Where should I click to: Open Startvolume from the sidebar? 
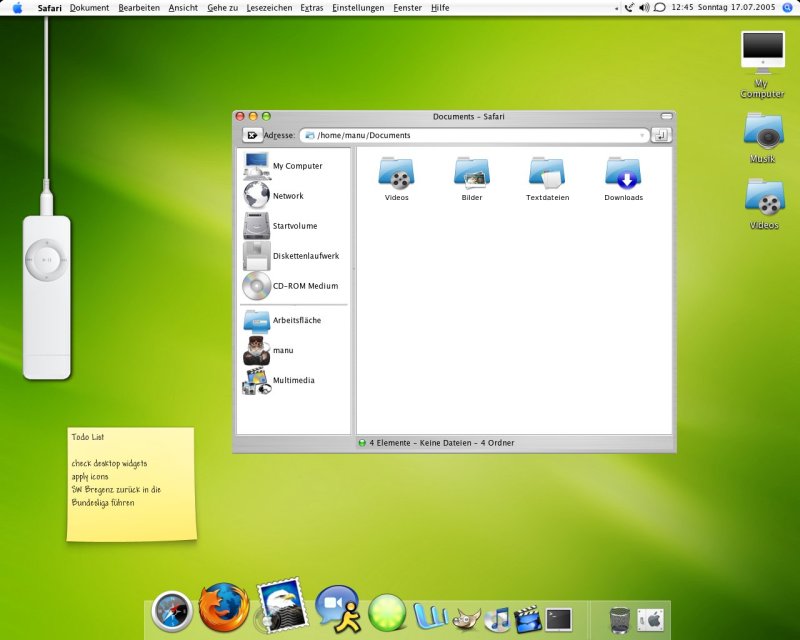[x=280, y=226]
